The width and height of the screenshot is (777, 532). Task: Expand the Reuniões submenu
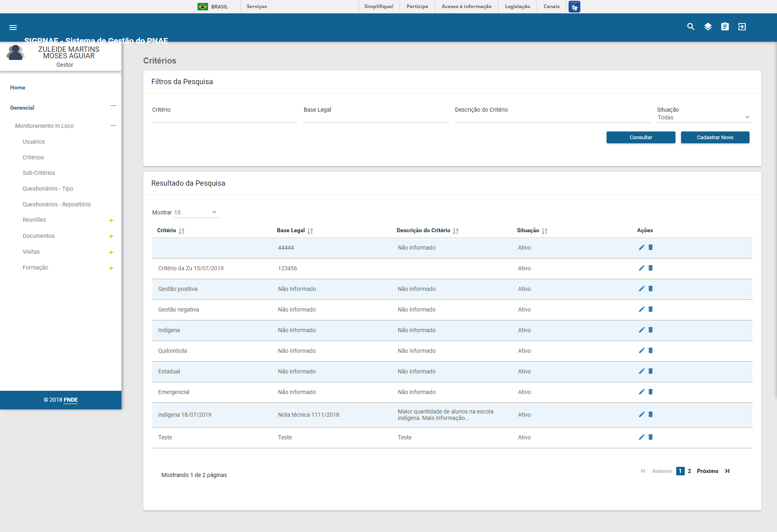point(111,220)
